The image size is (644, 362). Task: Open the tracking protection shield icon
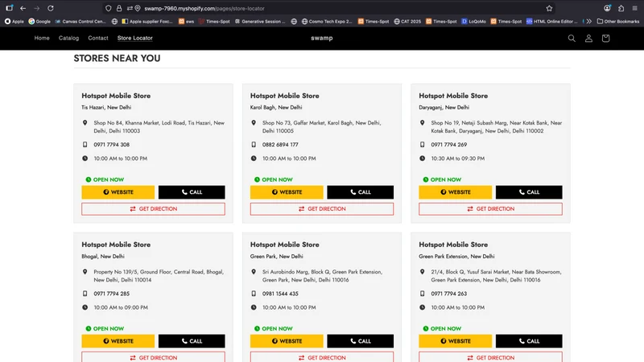click(109, 8)
